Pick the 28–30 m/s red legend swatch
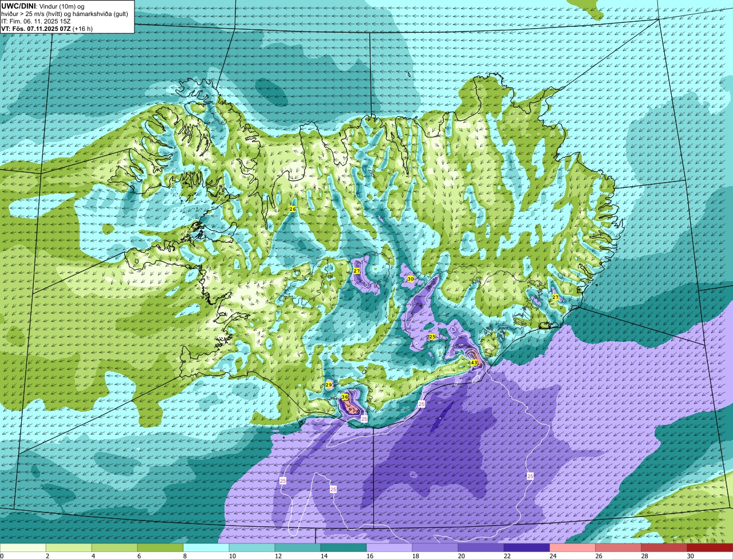The width and height of the screenshot is (733, 560). coord(664,547)
